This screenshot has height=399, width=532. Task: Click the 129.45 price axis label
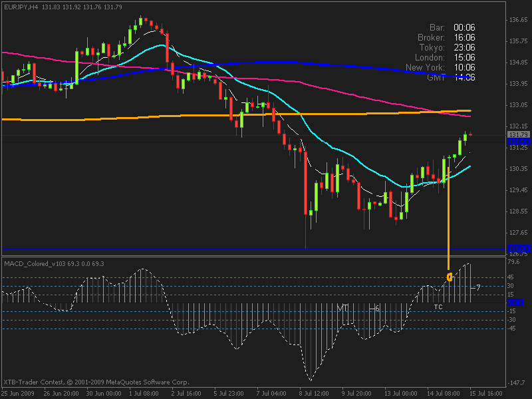pyautogui.click(x=518, y=190)
